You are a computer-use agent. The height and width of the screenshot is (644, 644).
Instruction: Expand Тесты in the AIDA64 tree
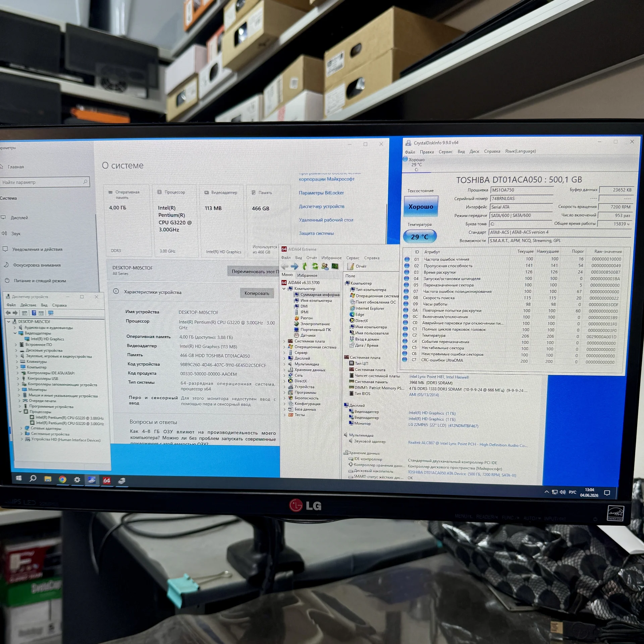(x=284, y=415)
